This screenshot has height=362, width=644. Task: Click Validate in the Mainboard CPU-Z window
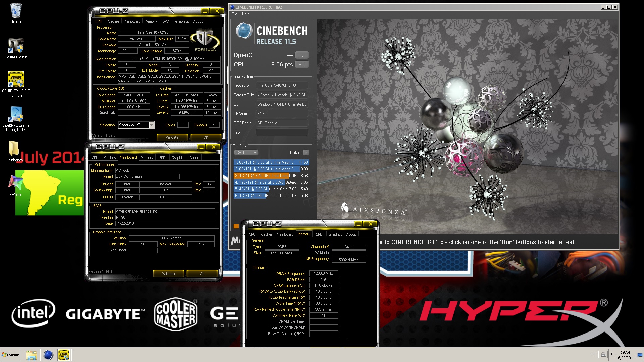tap(168, 274)
